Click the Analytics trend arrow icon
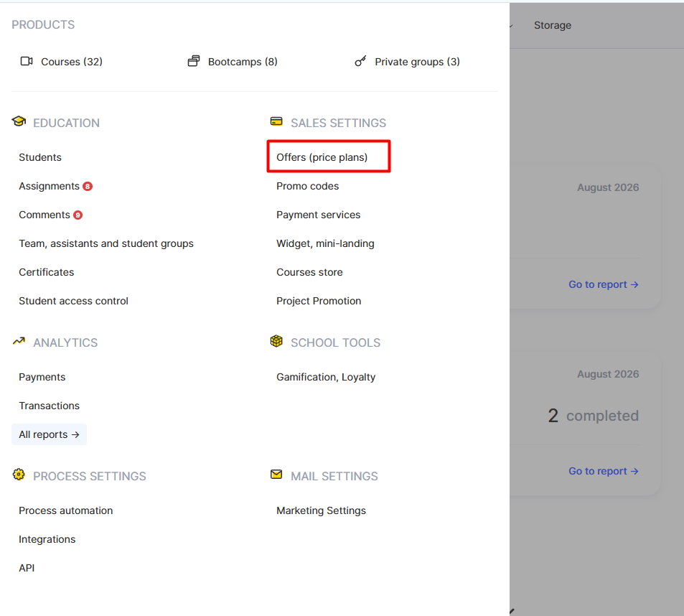Viewport: 684px width, 616px height. point(19,341)
